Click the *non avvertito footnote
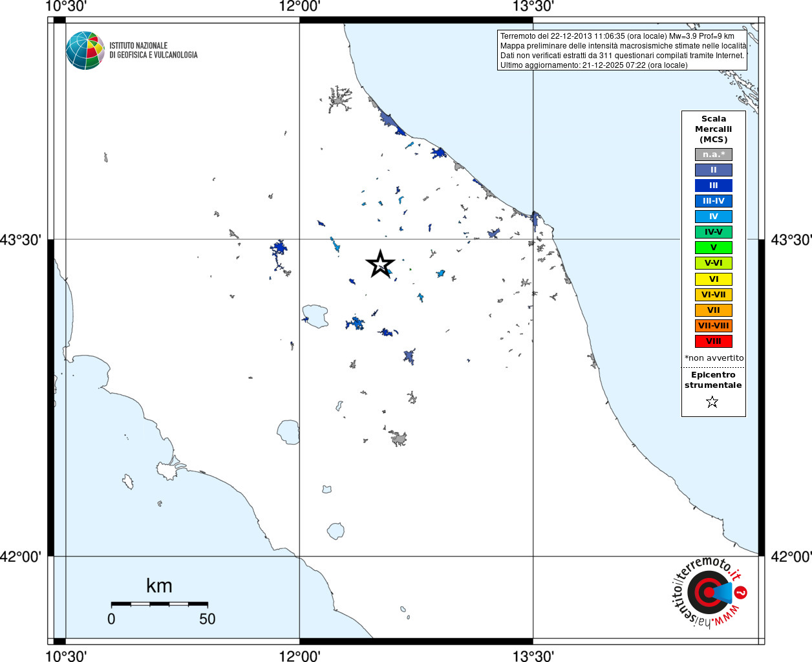812x662 pixels. [714, 358]
